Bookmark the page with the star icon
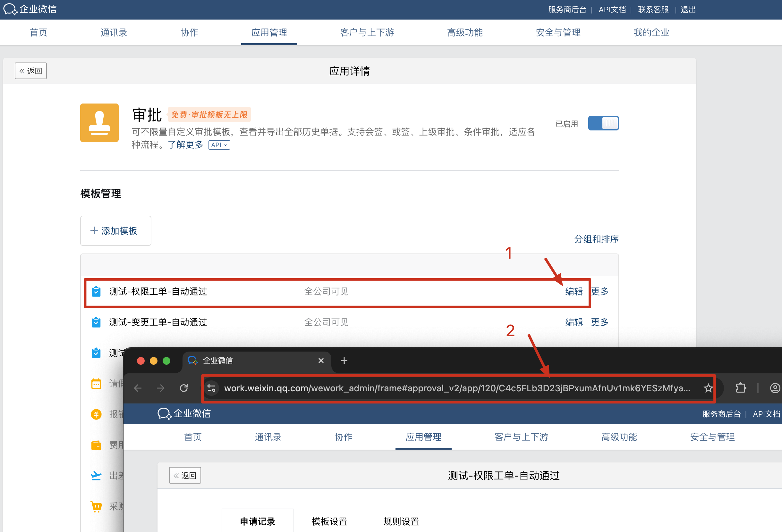The height and width of the screenshot is (532, 782). tap(708, 388)
